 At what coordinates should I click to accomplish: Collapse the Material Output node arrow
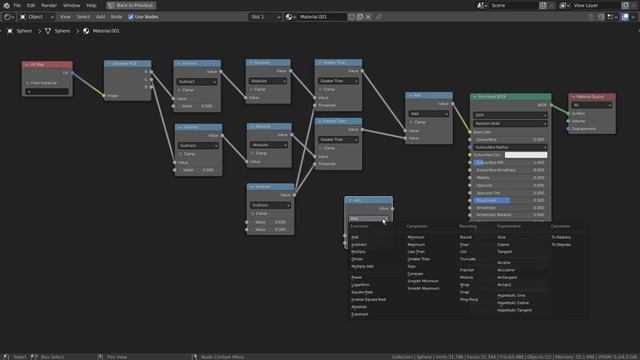573,97
